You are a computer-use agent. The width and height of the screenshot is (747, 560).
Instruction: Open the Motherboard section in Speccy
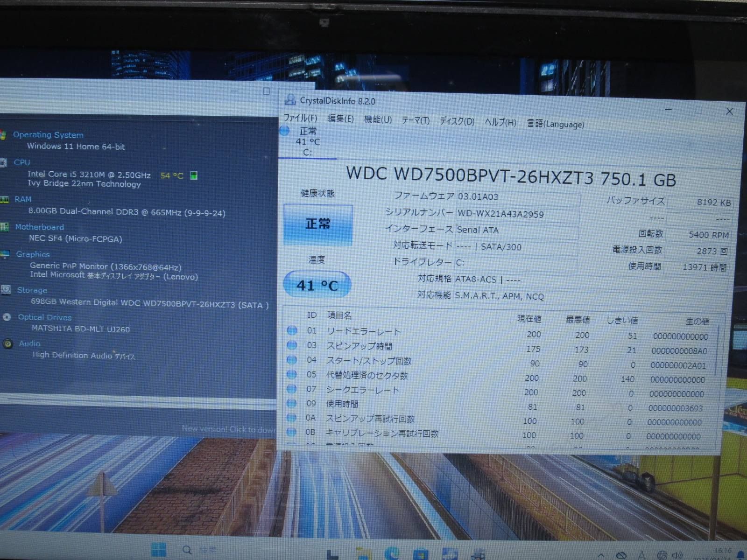coord(40,227)
